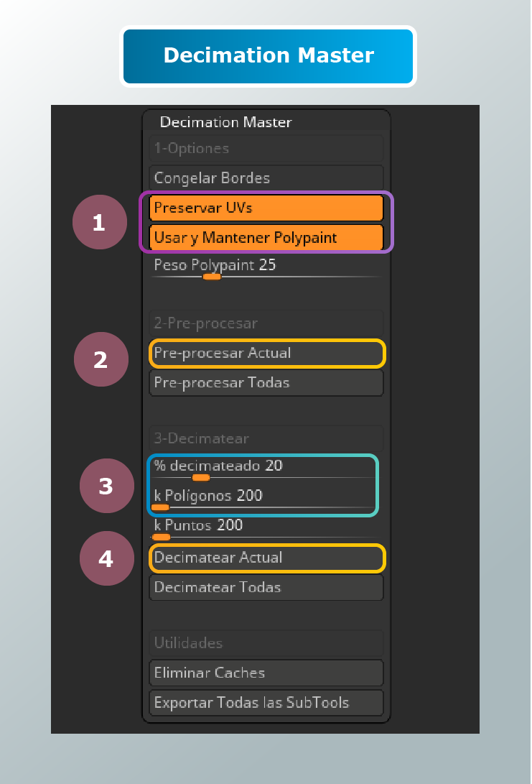
Task: Click the % decimateado slider handle
Action: pyautogui.click(x=201, y=477)
